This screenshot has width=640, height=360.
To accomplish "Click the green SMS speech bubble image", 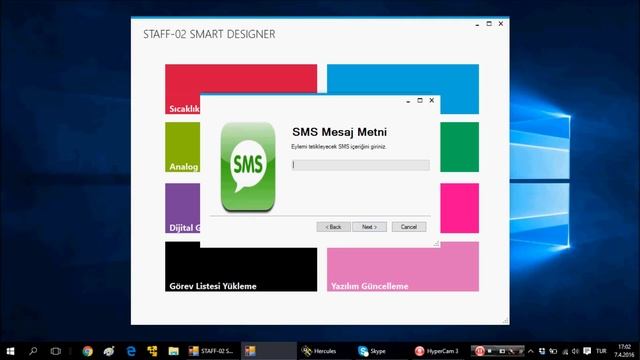I will (x=248, y=167).
